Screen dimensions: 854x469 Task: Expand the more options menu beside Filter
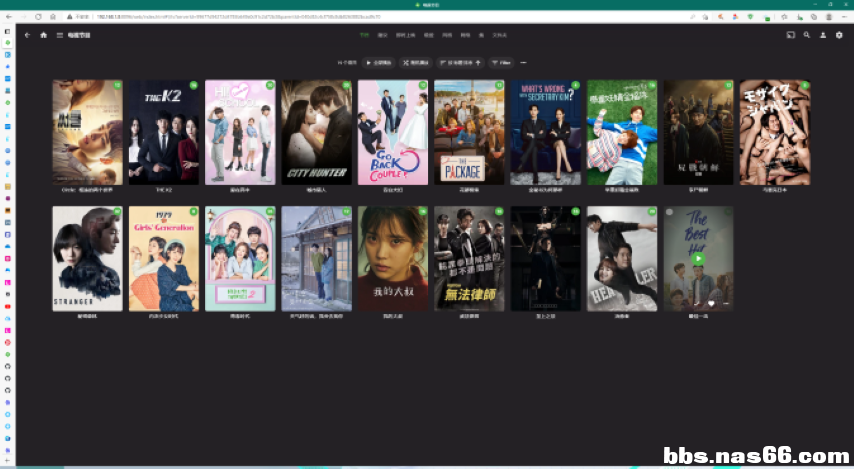click(x=523, y=63)
